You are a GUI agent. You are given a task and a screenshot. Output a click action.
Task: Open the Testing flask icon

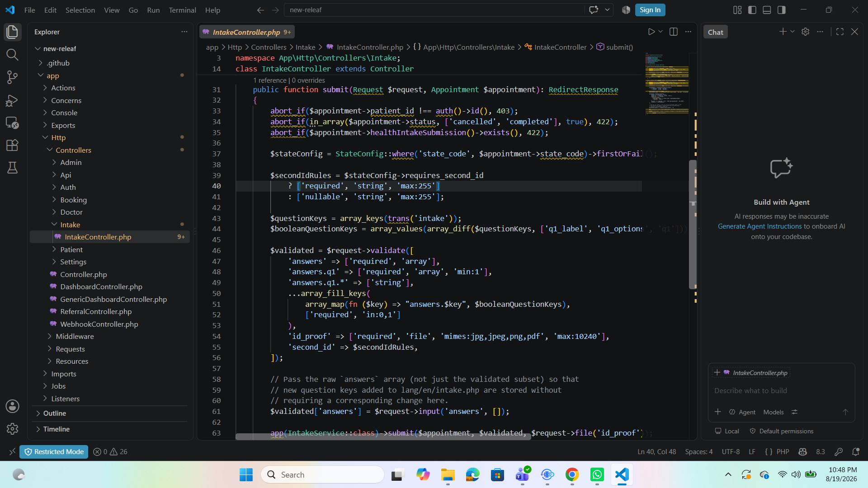click(x=12, y=168)
